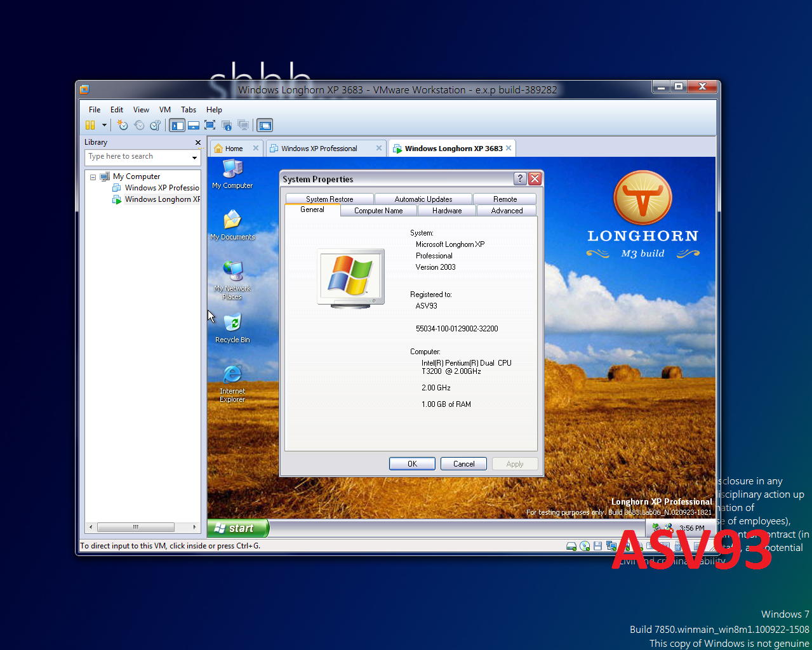Switch to Computer Name tab
This screenshot has width=812, height=650.
tap(378, 211)
